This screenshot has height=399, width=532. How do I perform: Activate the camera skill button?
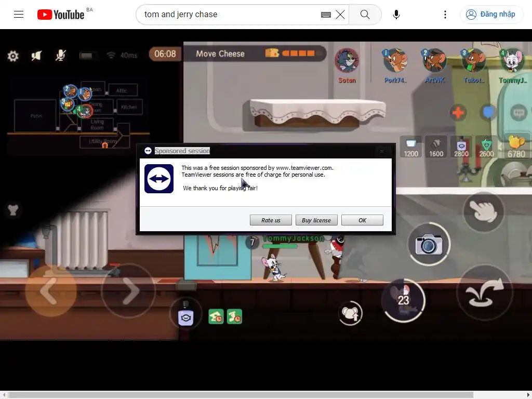point(429,244)
